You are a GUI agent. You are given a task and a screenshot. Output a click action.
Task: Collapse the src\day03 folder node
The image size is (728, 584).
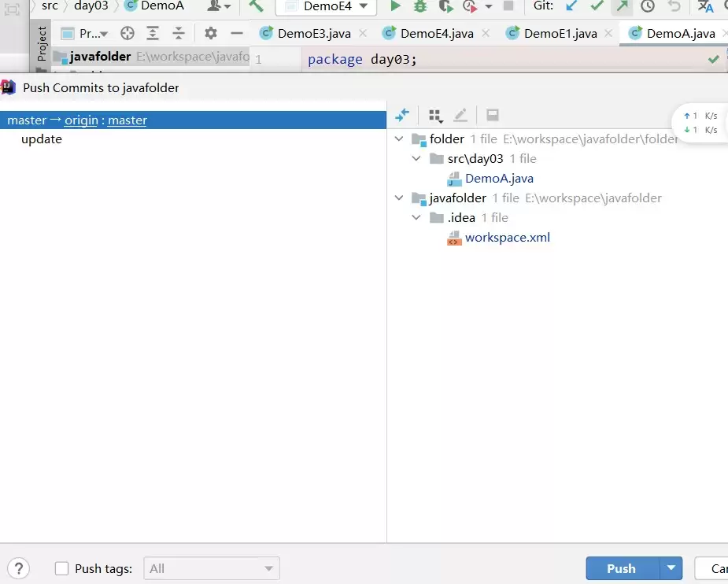tap(417, 159)
